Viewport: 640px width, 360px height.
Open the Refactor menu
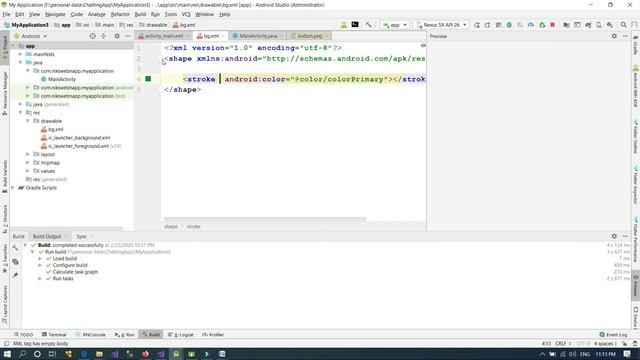pos(120,14)
